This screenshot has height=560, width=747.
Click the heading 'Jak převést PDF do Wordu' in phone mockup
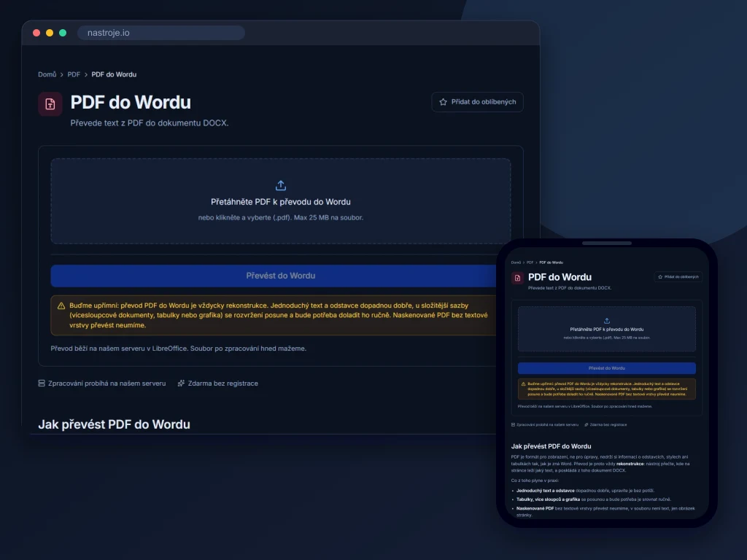click(551, 446)
